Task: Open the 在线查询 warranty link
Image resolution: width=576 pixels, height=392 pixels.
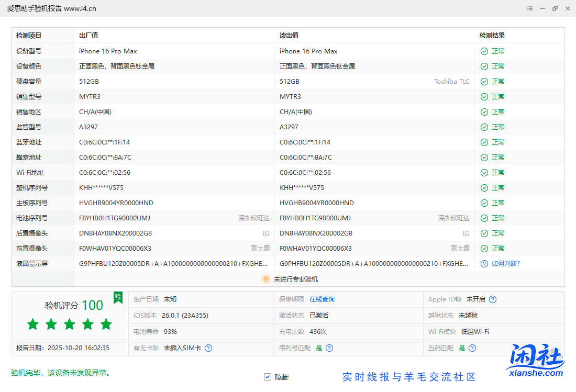Action: coord(323,299)
